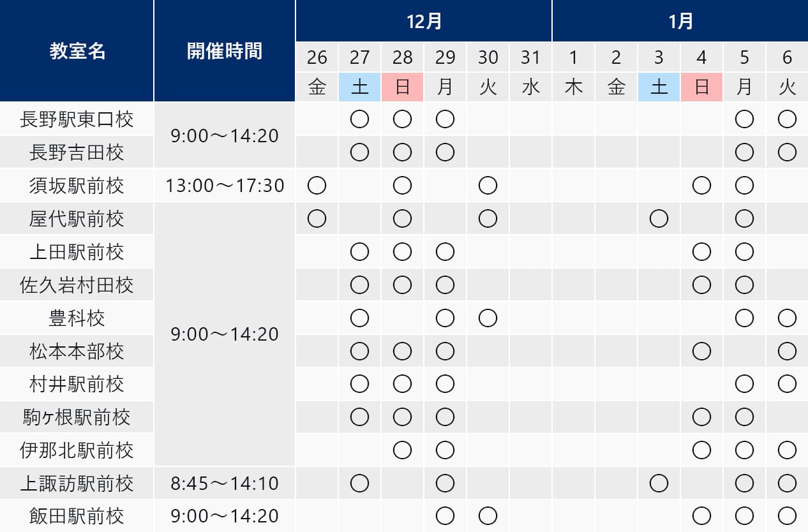Click the 村井駅前校 row label
Screen dimensions: 808x532
(x=77, y=384)
